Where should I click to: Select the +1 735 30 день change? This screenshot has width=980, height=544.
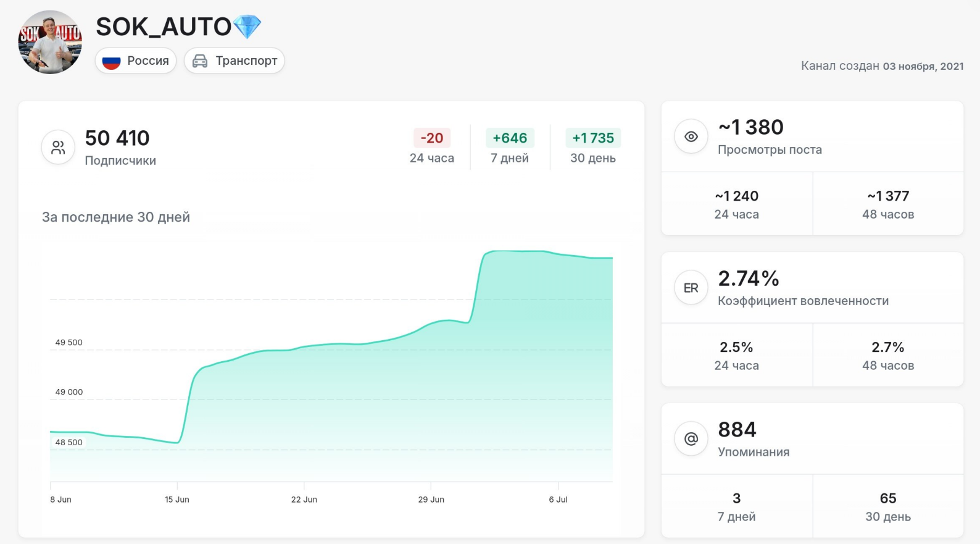point(593,147)
